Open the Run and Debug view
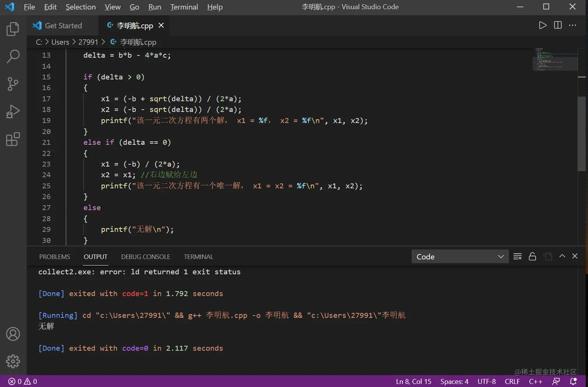This screenshot has width=588, height=387. tap(13, 112)
